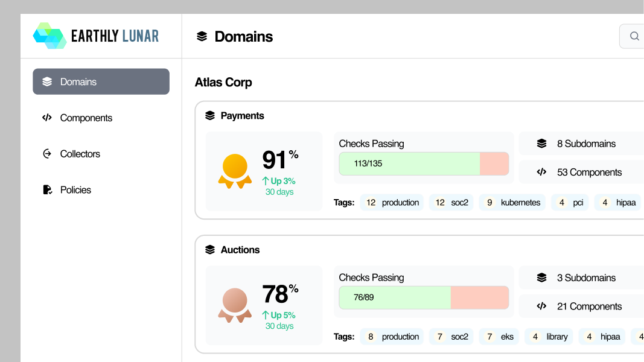Click the layers icon next to Auctions
Image resolution: width=644 pixels, height=362 pixels.
tap(210, 250)
